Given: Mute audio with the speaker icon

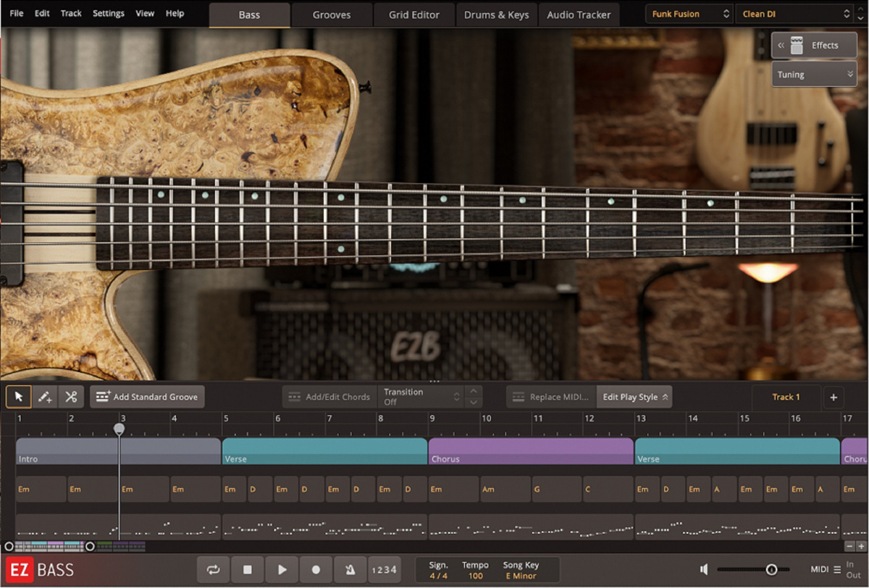Looking at the screenshot, I should coord(702,569).
